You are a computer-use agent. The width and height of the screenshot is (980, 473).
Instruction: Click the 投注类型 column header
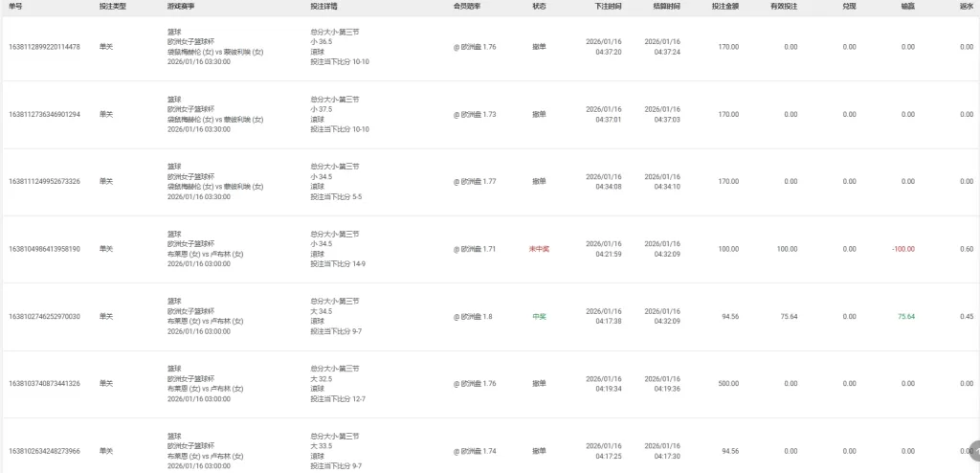112,6
